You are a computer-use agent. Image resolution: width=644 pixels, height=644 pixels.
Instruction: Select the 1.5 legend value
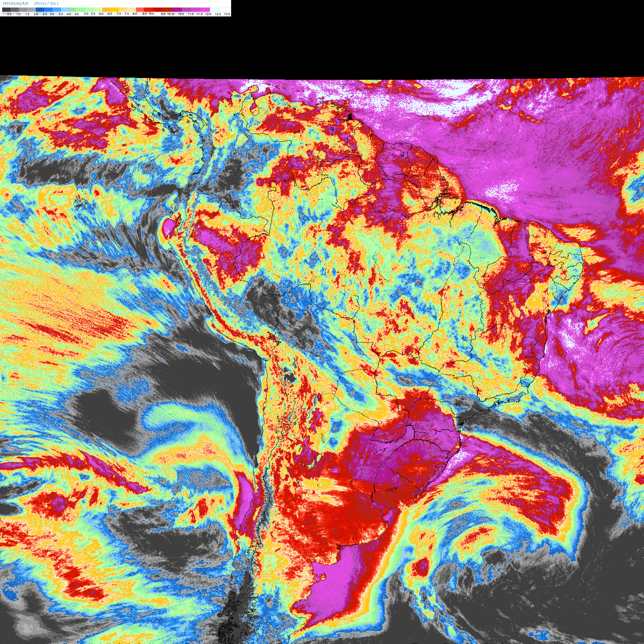(27, 14)
